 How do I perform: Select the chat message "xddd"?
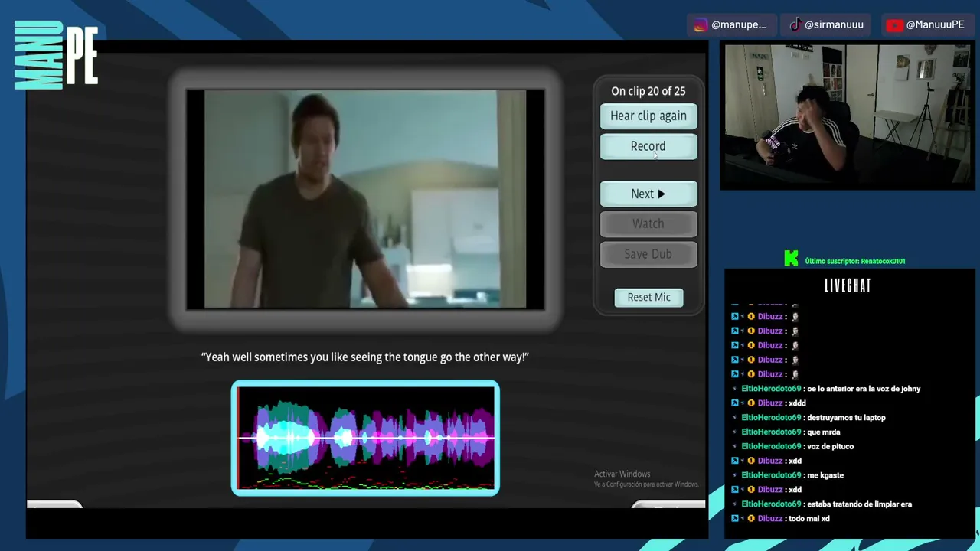click(797, 403)
